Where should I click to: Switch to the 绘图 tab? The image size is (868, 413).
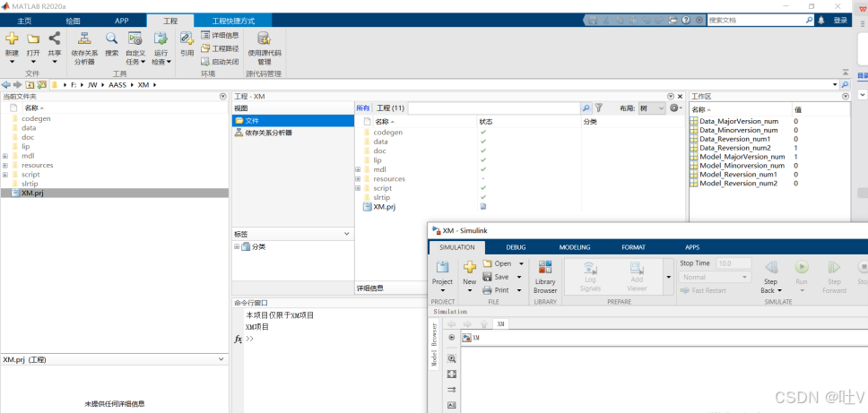coord(73,21)
